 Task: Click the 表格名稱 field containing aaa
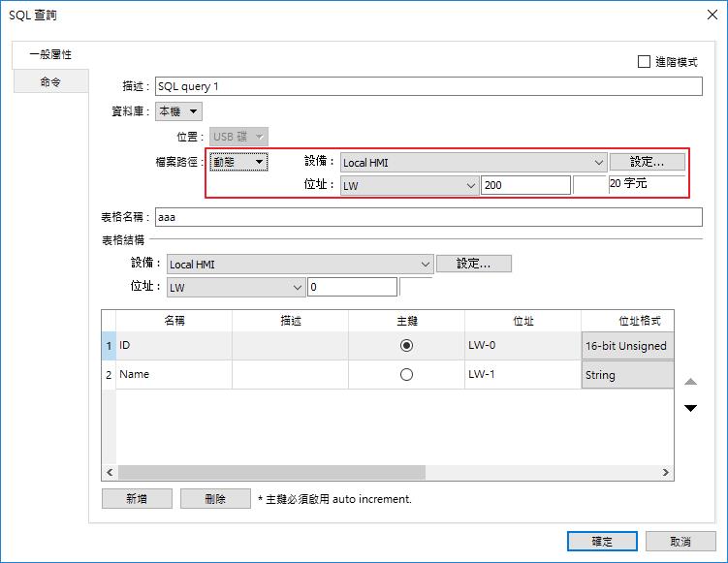pos(427,218)
